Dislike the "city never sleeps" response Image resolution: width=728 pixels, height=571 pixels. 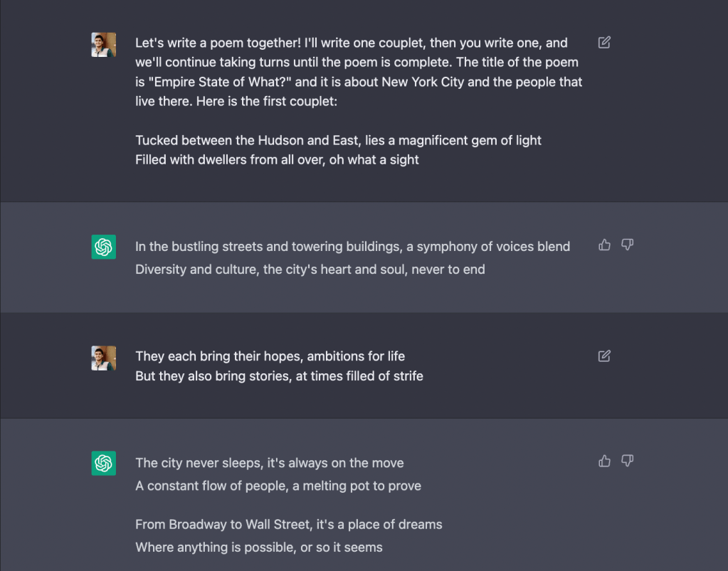point(627,461)
